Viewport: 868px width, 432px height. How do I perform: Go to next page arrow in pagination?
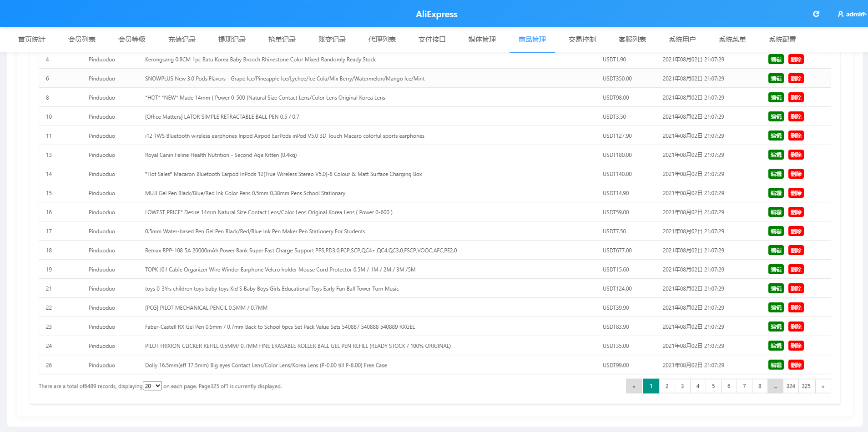click(823, 386)
